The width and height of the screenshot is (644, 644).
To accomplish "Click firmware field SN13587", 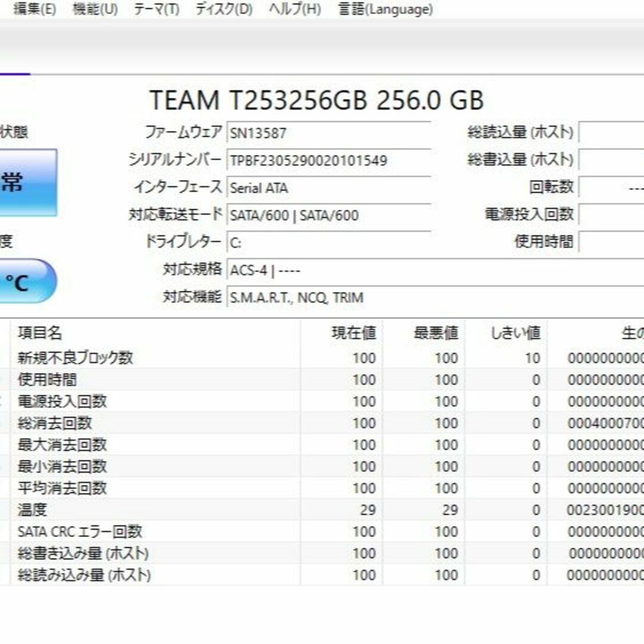I will point(329,132).
